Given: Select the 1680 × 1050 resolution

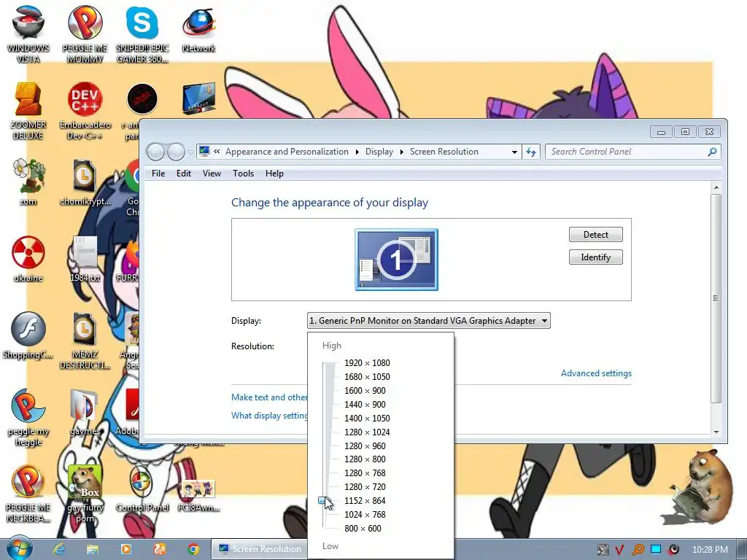Looking at the screenshot, I should (367, 377).
